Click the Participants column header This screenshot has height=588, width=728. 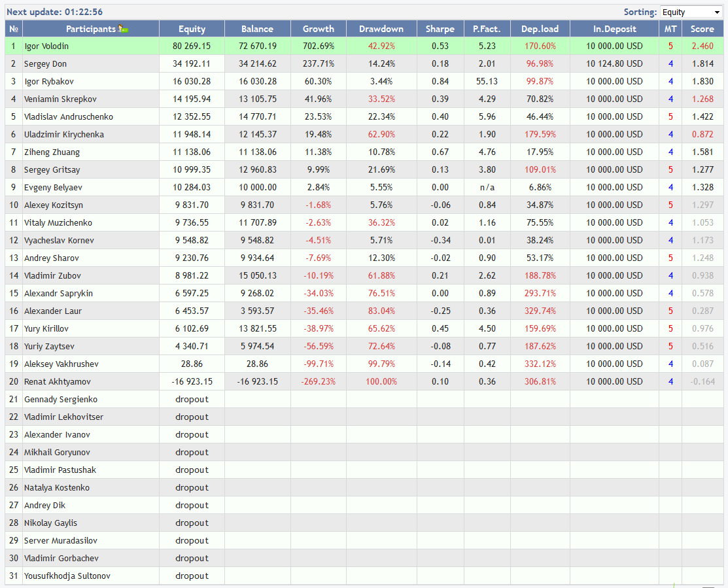[91, 29]
